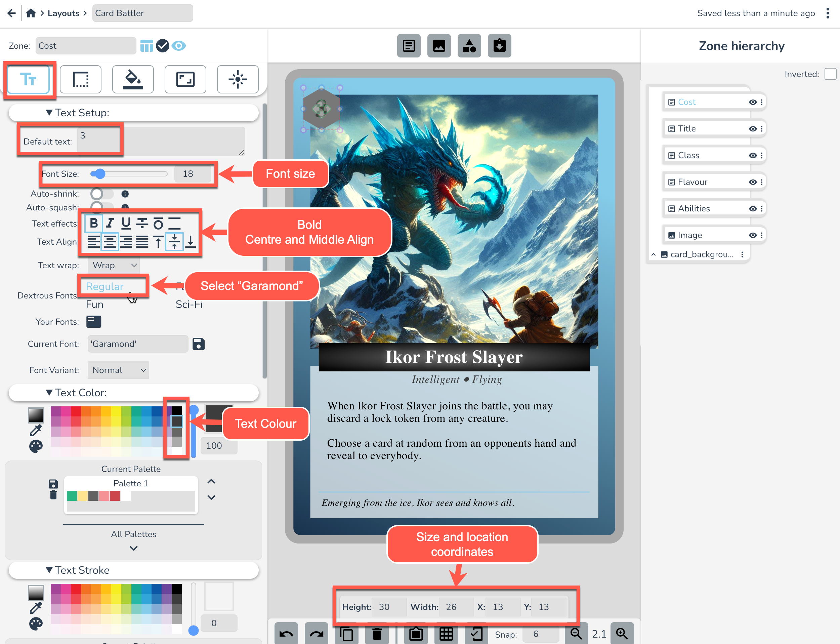840x644 pixels.
Task: Click the add shape zone icon
Action: point(469,46)
